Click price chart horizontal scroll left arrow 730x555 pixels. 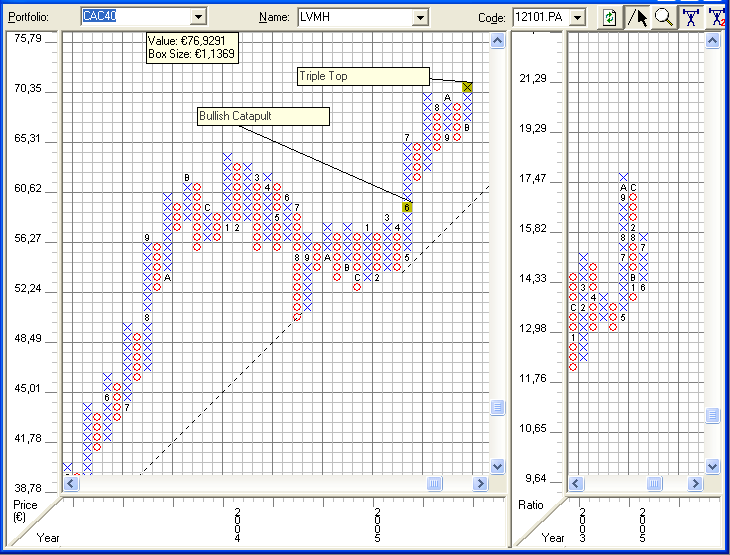click(x=71, y=483)
